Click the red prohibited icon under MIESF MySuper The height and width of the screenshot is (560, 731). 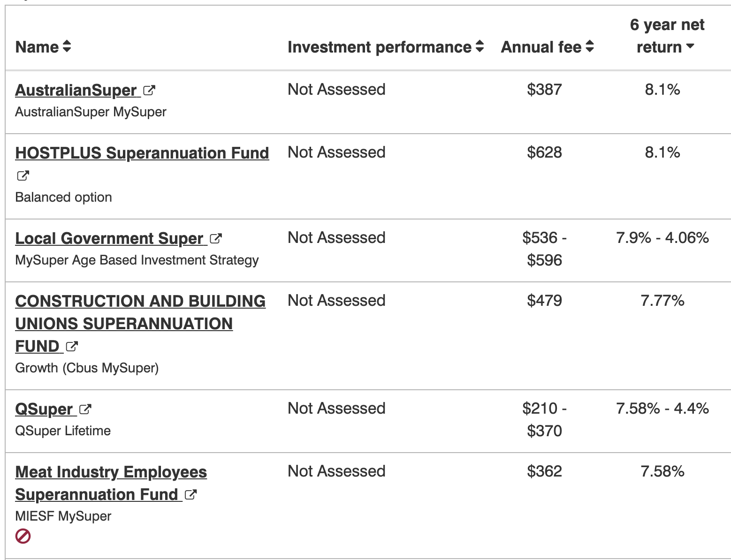click(23, 536)
